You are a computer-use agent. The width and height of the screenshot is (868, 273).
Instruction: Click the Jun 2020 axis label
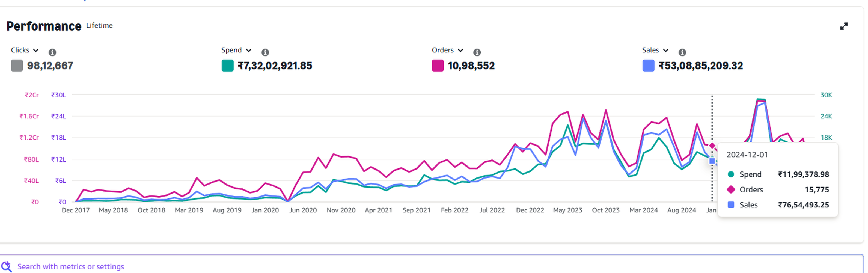(303, 210)
